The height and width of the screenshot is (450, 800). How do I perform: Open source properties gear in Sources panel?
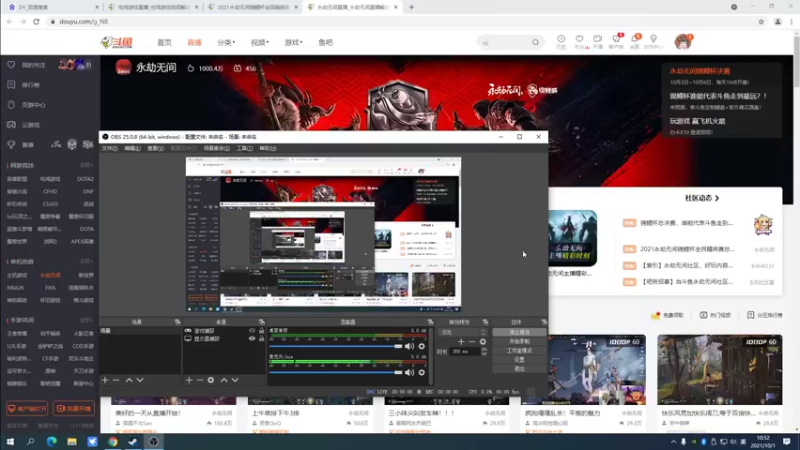coord(211,380)
